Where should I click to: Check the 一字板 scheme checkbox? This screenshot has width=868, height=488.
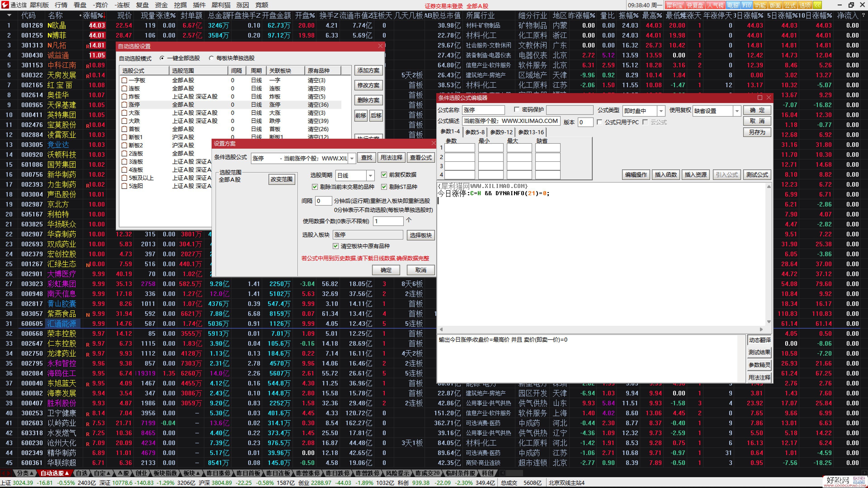pos(124,80)
